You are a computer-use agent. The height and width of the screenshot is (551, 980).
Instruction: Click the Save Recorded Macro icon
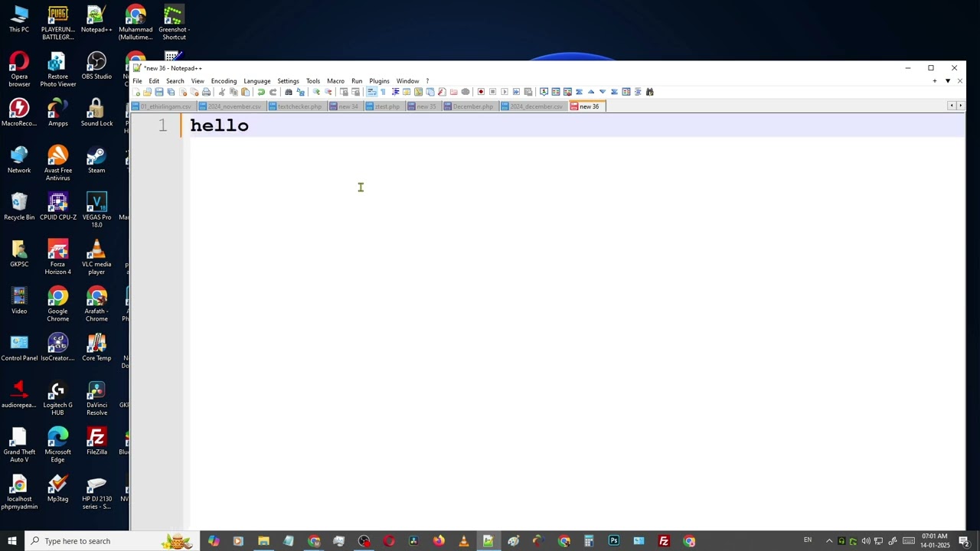(528, 92)
